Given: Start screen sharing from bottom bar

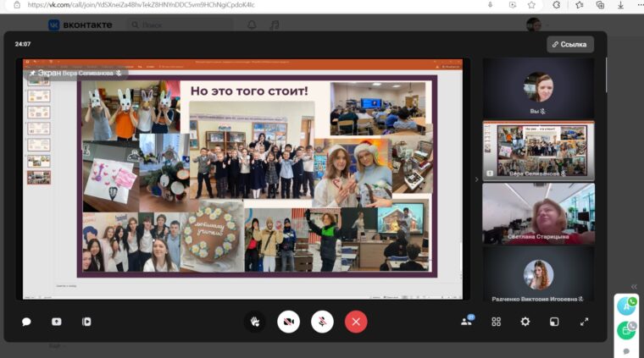Looking at the screenshot, I should pos(57,322).
